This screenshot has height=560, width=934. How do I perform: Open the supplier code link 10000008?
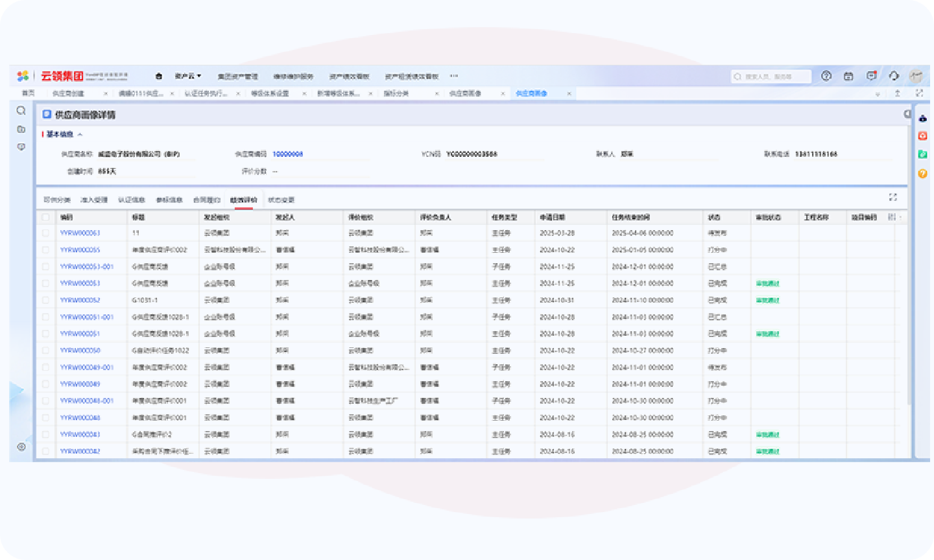[287, 154]
